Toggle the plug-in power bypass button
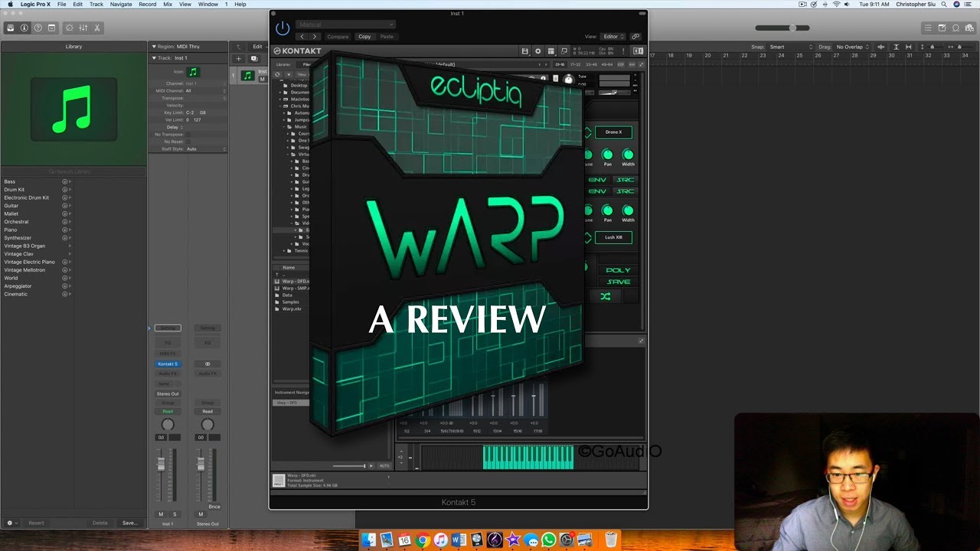 (283, 28)
